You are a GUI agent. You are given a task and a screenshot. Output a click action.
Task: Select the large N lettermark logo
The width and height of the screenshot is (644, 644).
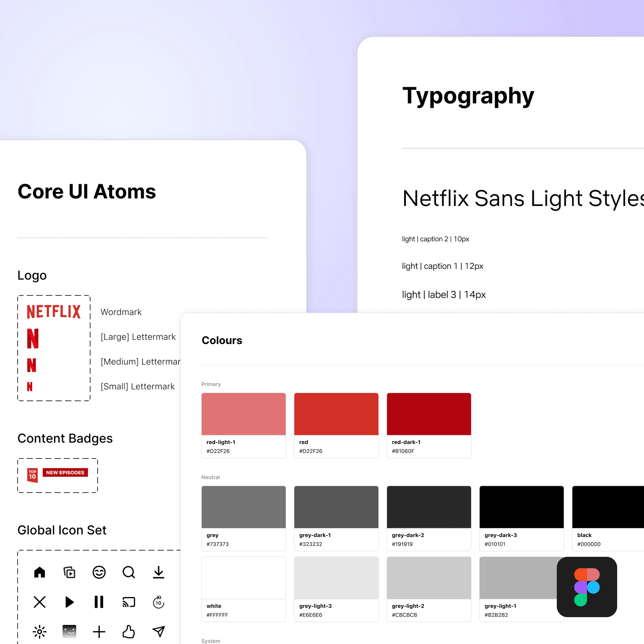(33, 338)
